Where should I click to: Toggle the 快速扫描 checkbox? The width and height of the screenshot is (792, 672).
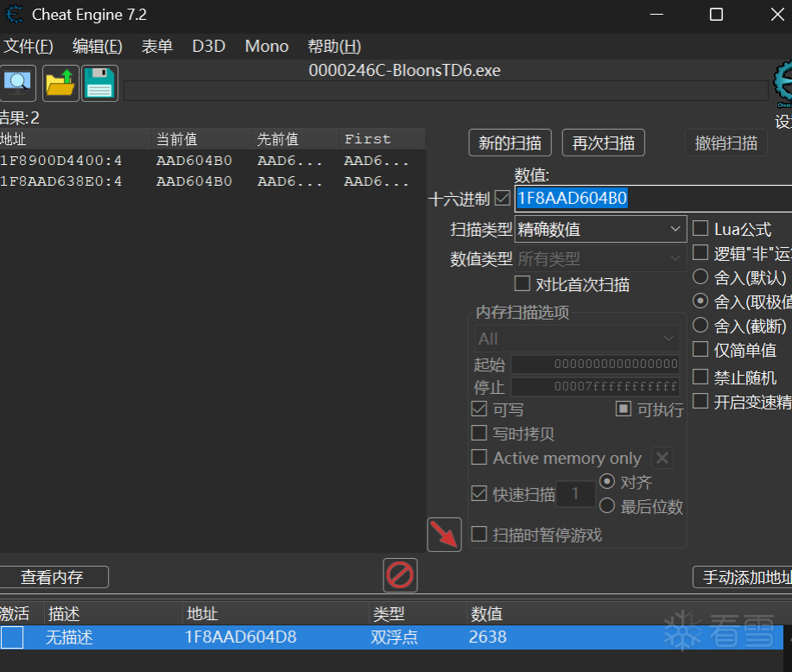point(478,493)
